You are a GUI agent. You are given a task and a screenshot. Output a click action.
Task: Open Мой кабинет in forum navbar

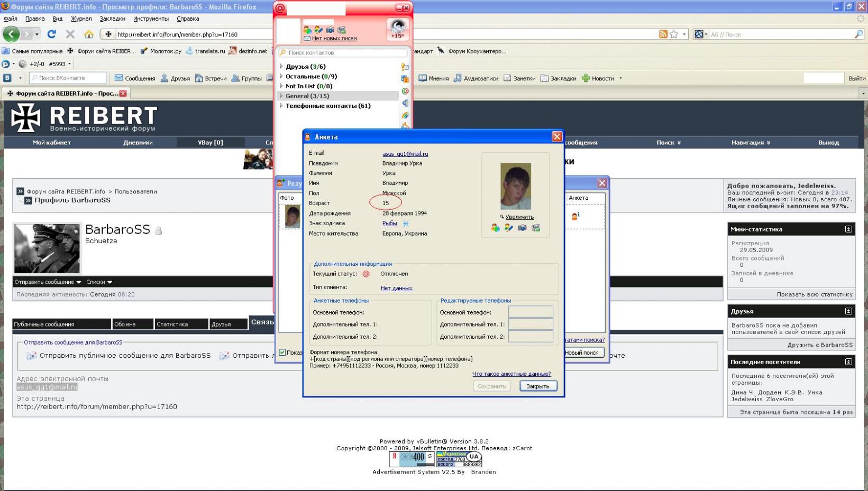point(51,143)
